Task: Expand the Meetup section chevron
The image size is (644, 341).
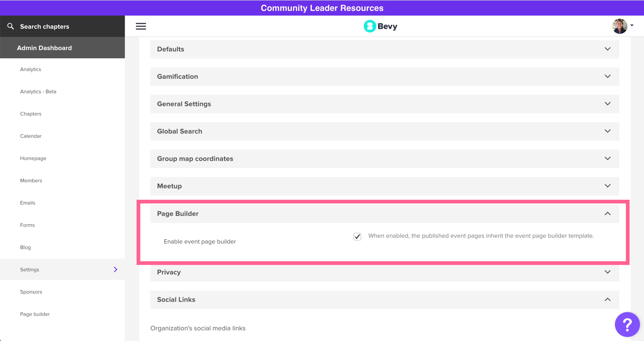Action: (607, 186)
